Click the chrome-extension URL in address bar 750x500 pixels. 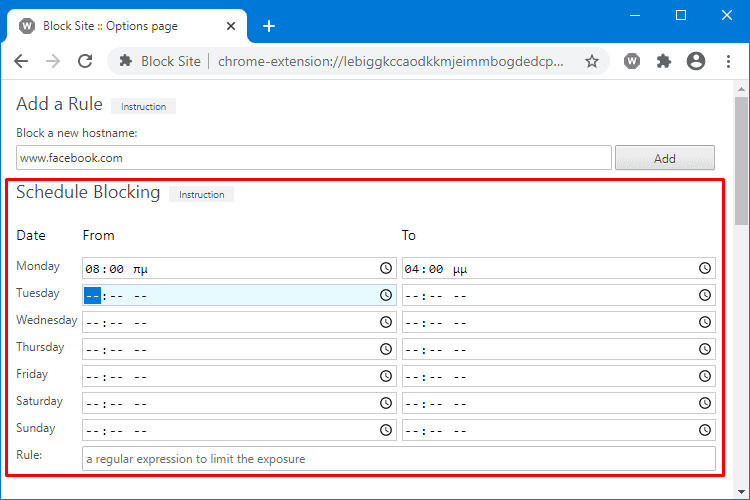point(390,61)
